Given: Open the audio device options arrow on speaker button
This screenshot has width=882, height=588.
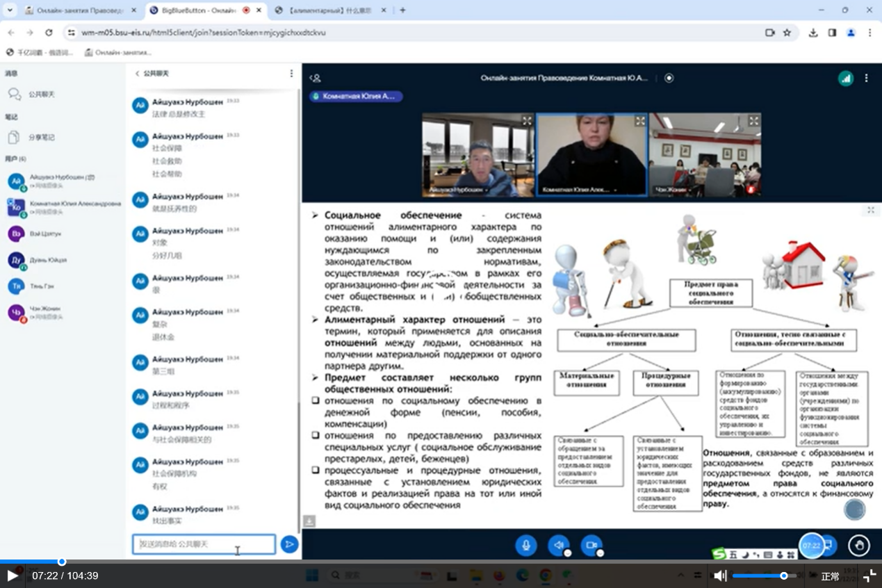Looking at the screenshot, I should pos(567,553).
